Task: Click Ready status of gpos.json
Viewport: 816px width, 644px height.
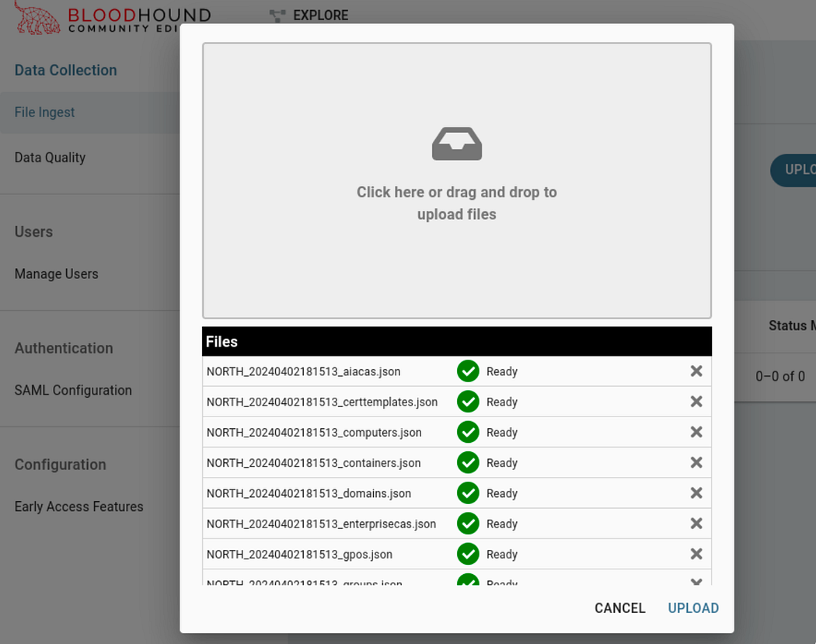Action: click(502, 555)
